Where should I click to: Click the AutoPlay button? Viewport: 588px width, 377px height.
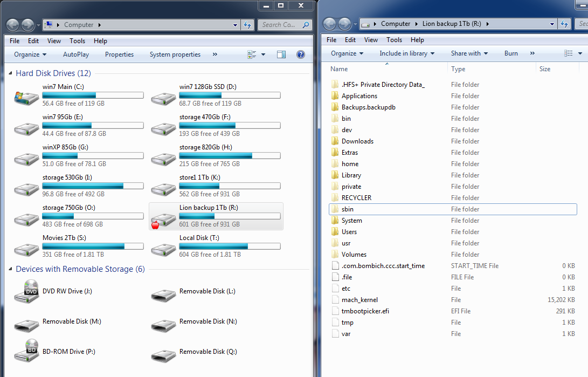coord(76,54)
